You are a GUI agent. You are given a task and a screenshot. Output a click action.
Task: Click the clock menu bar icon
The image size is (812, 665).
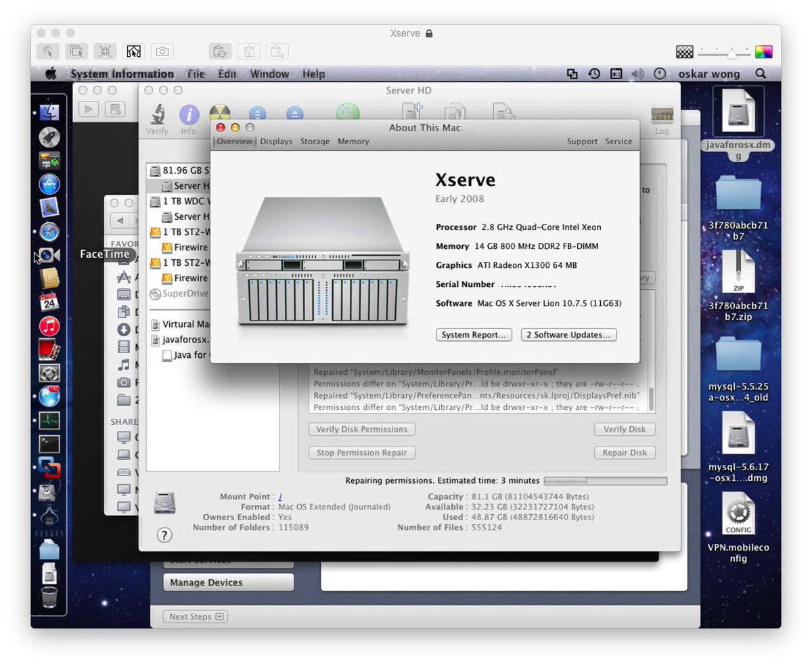tap(660, 74)
